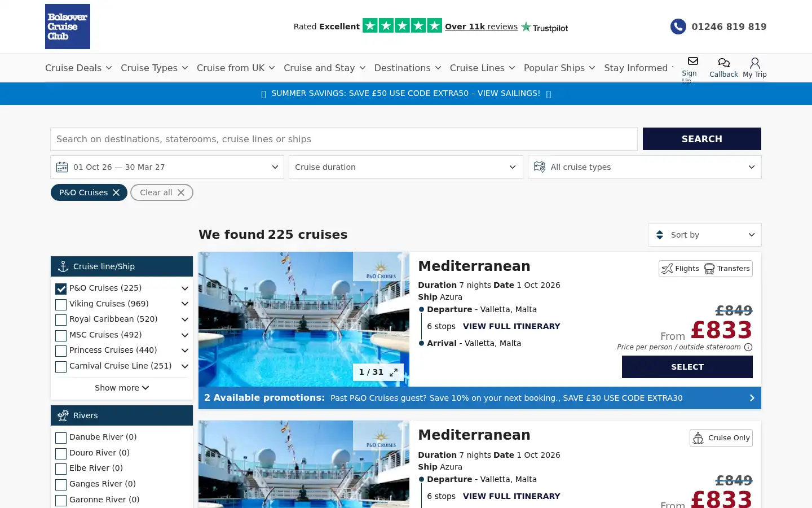Open the Cruise from UK menu

(x=236, y=68)
